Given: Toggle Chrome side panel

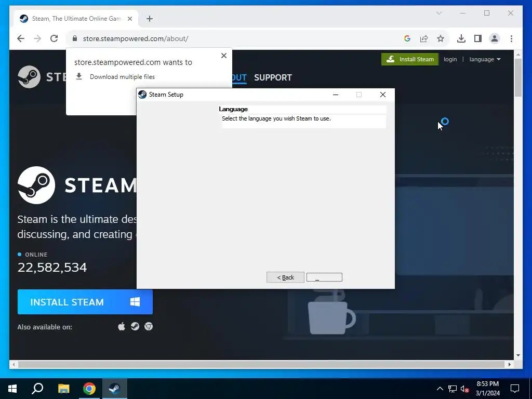Looking at the screenshot, I should tap(478, 38).
